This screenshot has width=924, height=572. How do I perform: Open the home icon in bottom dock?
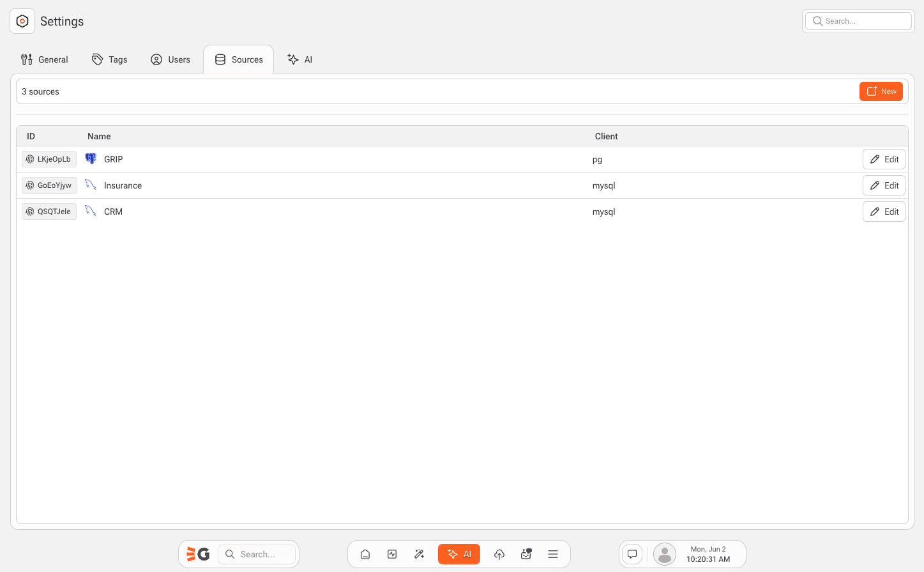pos(365,554)
